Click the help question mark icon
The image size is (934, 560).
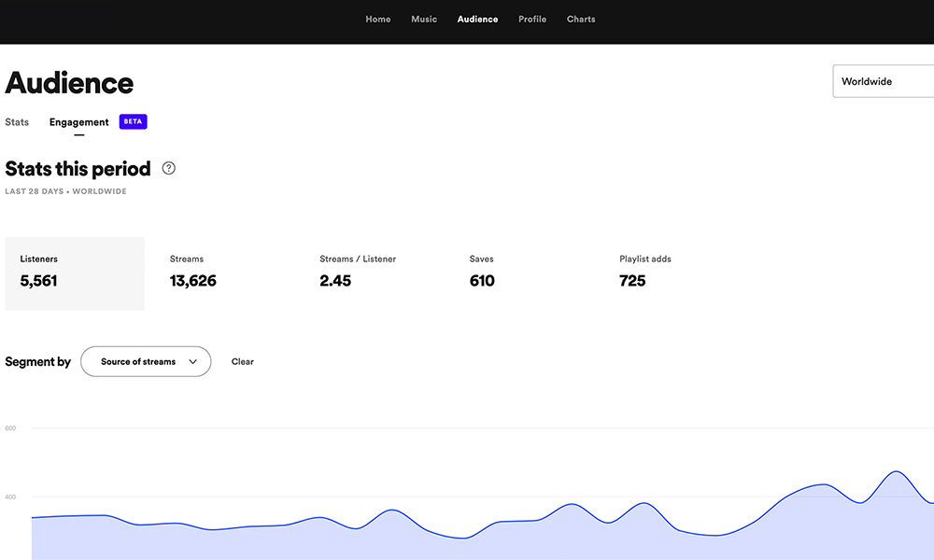tap(168, 169)
